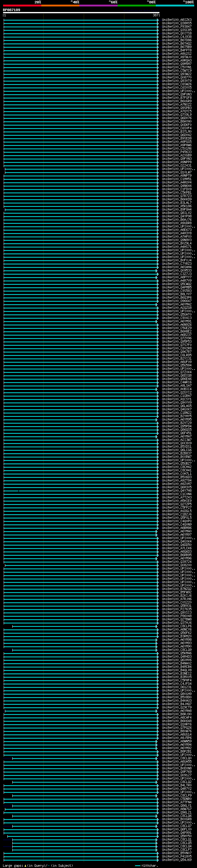Select hit UniRef100_C8CLQ9
The height and width of the screenshot is (868, 197).
pyautogui.click(x=177, y=650)
